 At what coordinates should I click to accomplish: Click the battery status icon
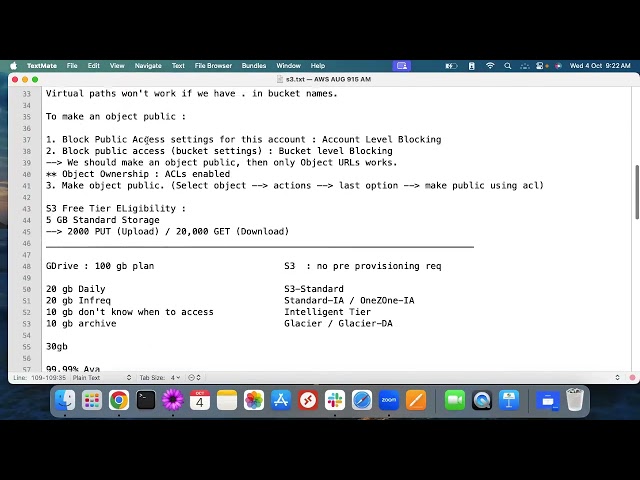(x=451, y=66)
